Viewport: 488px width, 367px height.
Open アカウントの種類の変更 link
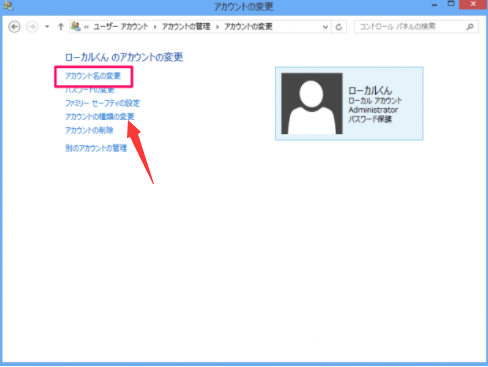click(x=100, y=117)
